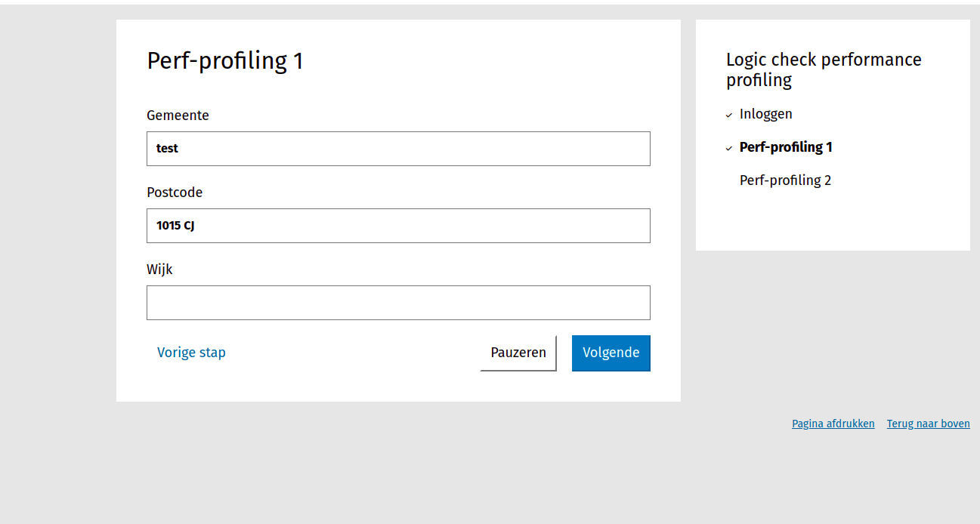Select the Inloggen step in sidebar
This screenshot has height=524, width=980.
click(x=765, y=114)
